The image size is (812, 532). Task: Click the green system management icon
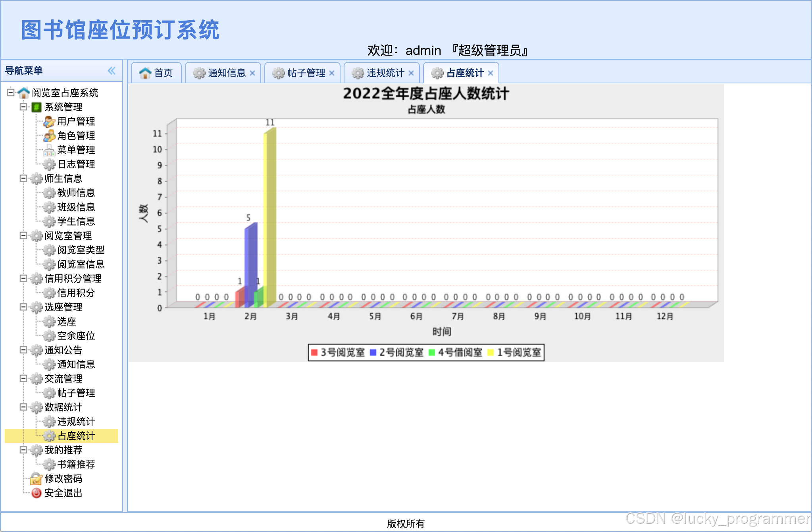point(36,107)
